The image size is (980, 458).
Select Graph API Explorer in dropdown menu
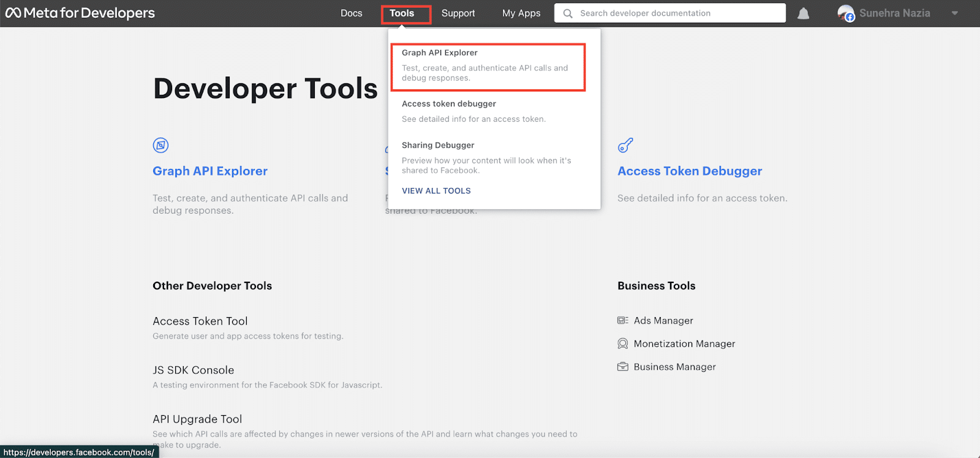click(x=440, y=53)
